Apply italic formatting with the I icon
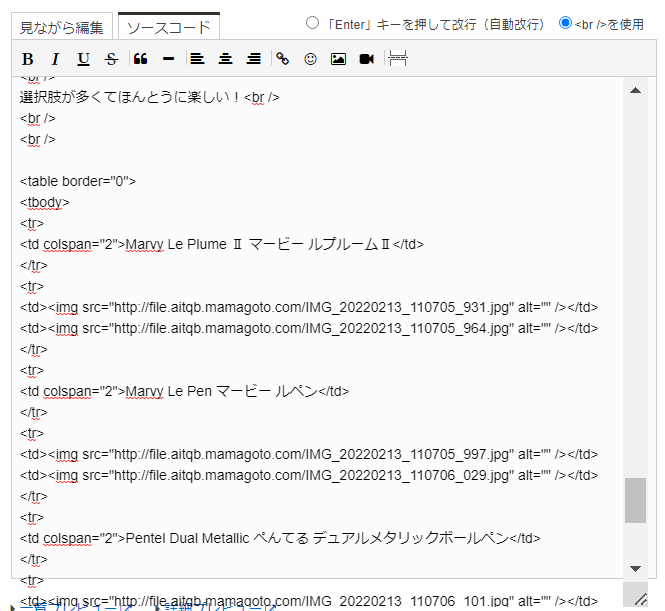Image resolution: width=665 pixels, height=611 pixels. point(56,59)
